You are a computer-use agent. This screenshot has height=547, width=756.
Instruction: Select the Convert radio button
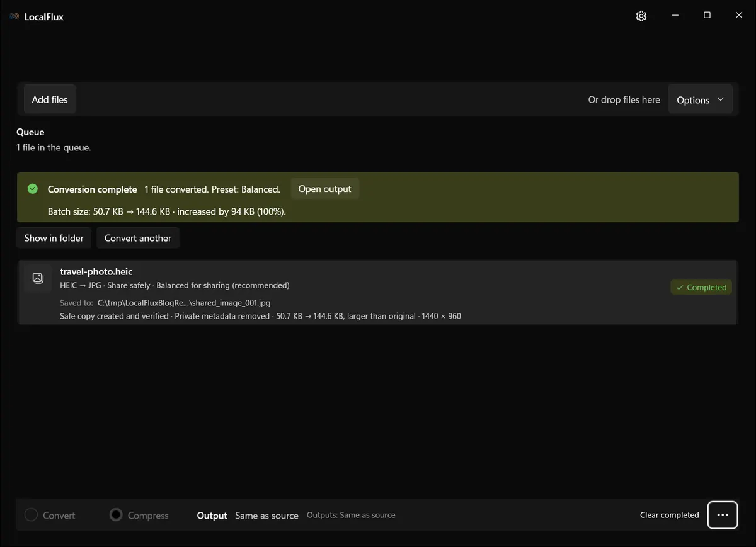[x=31, y=515]
